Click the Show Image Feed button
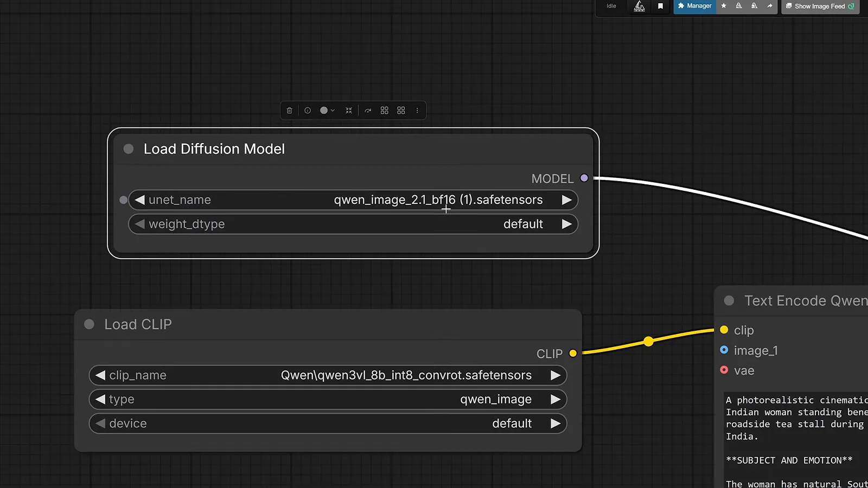This screenshot has height=488, width=868. click(820, 7)
